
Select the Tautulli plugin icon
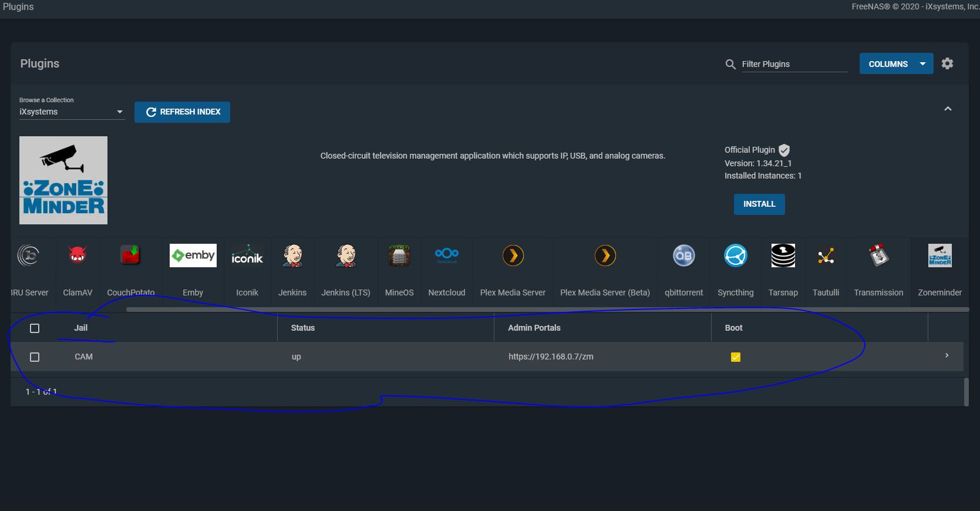point(826,255)
